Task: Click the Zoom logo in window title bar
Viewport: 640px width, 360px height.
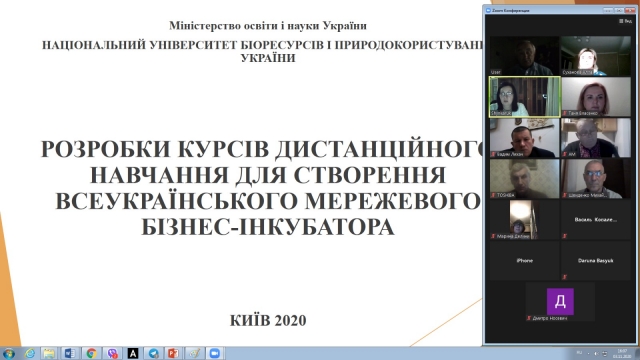Action: click(x=488, y=10)
